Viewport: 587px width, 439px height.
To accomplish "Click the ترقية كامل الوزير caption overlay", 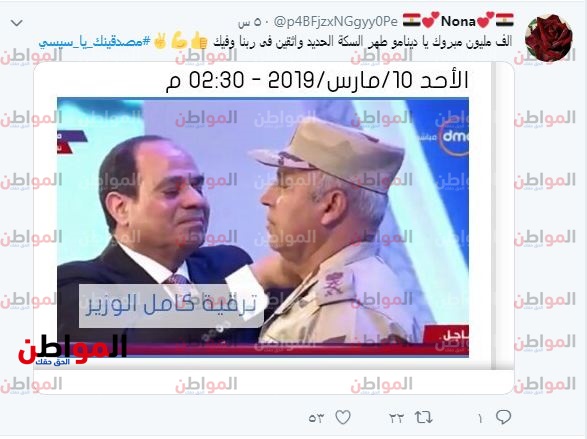I will [171, 305].
